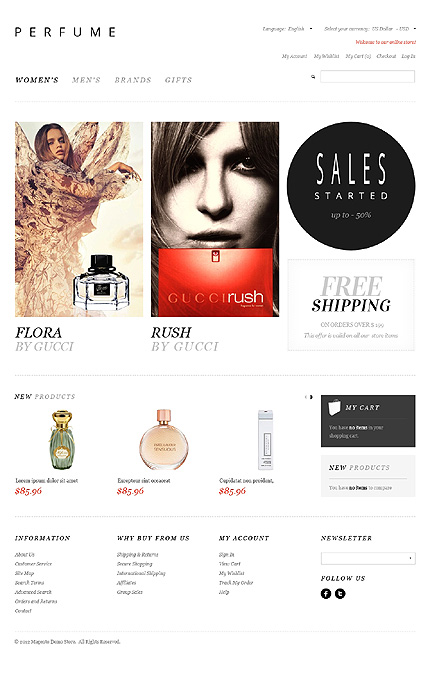430x680 pixels.
Task: Click the PERFUME store logo
Action: click(x=65, y=32)
